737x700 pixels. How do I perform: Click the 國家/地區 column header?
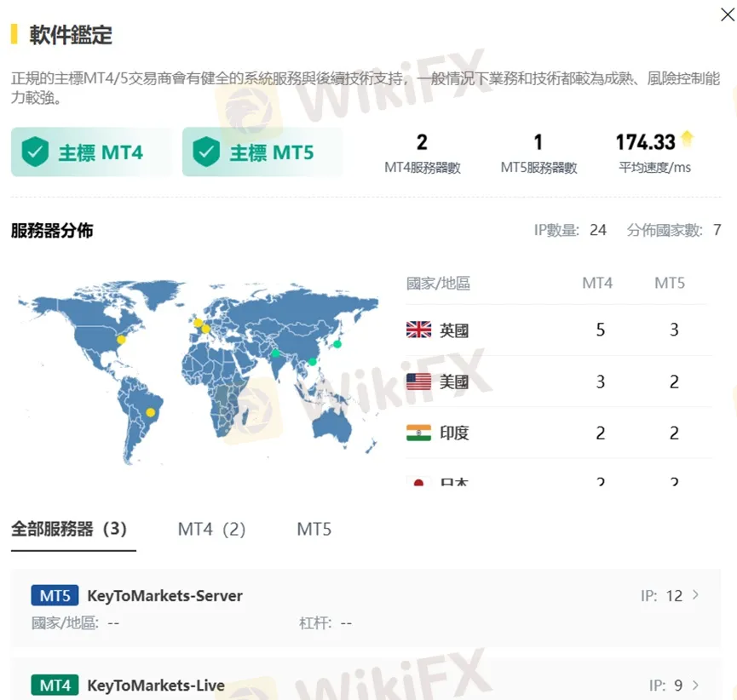click(438, 284)
